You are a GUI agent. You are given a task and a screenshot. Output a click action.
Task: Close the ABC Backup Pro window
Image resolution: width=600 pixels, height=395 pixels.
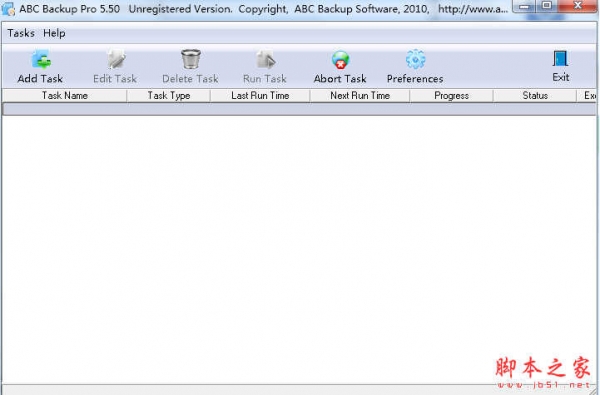(x=577, y=6)
